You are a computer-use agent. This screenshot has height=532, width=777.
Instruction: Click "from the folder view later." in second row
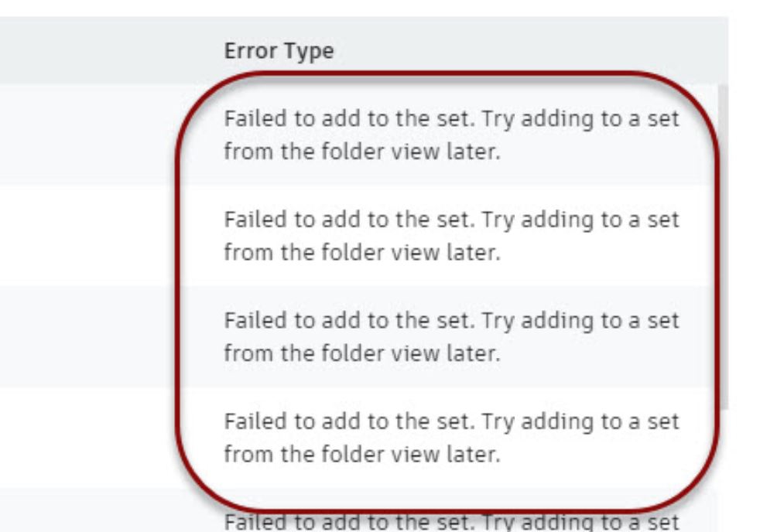pos(362,252)
